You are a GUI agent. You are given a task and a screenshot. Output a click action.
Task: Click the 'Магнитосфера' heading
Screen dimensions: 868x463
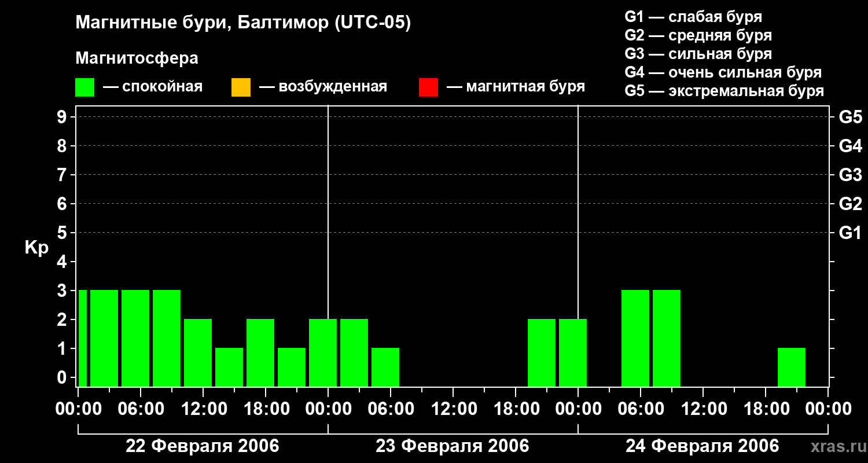click(137, 58)
